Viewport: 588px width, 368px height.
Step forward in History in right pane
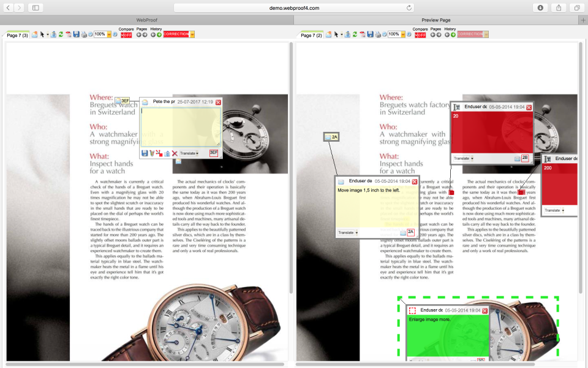[x=453, y=35]
